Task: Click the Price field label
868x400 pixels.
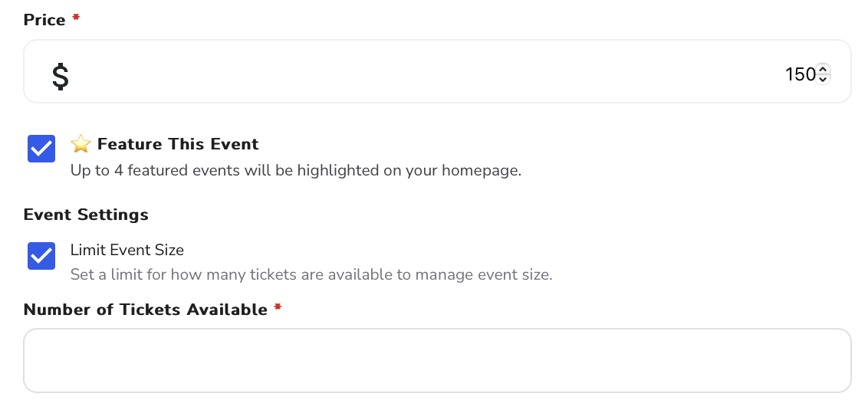Action: [x=44, y=20]
